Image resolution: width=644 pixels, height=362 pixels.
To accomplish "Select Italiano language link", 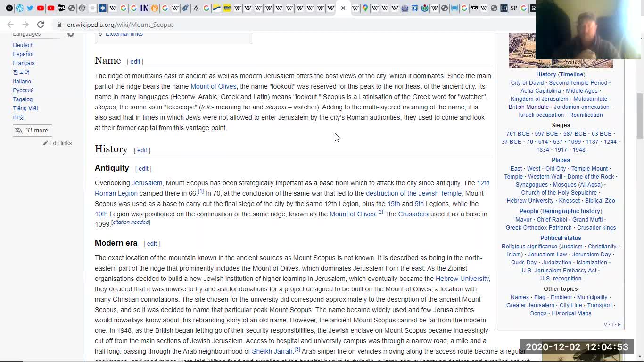I will 22,82.
